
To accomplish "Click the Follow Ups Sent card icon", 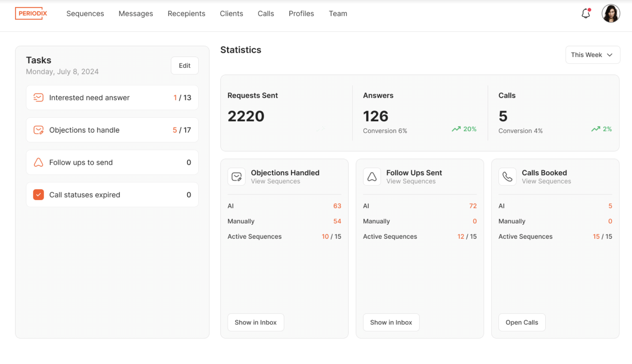I will pyautogui.click(x=372, y=177).
